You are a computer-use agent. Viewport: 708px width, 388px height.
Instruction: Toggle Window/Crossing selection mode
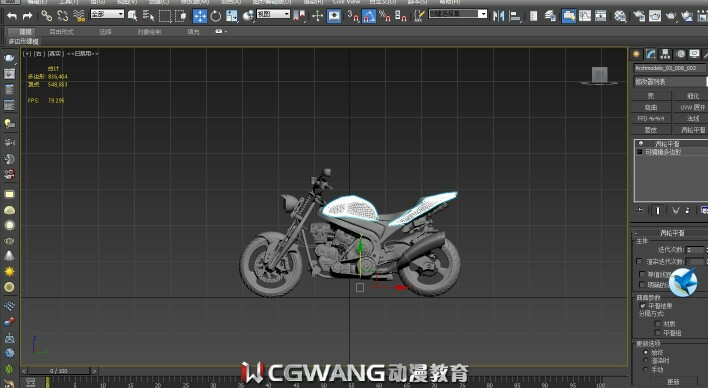pyautogui.click(x=181, y=16)
